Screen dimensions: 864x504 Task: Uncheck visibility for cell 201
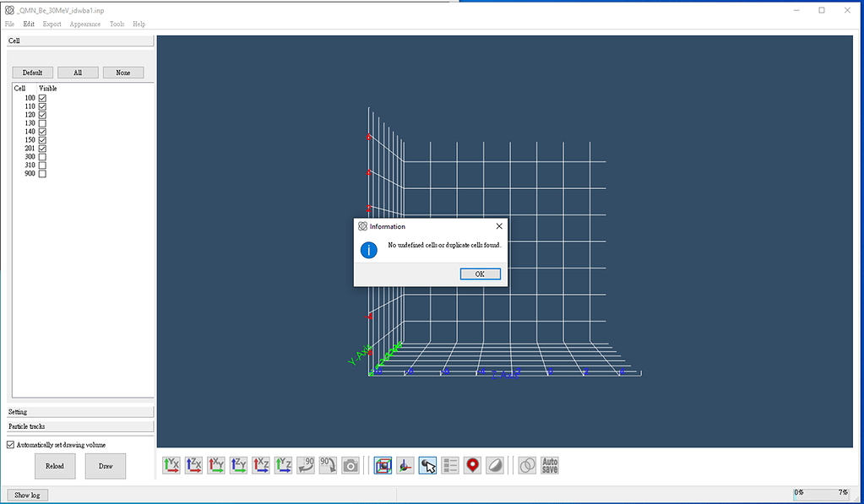pos(42,149)
